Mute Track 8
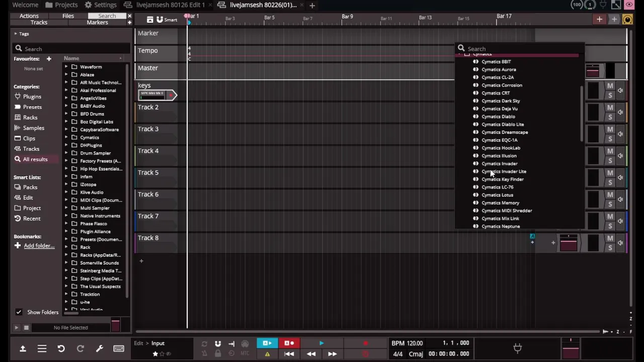644x362 pixels. (x=610, y=238)
